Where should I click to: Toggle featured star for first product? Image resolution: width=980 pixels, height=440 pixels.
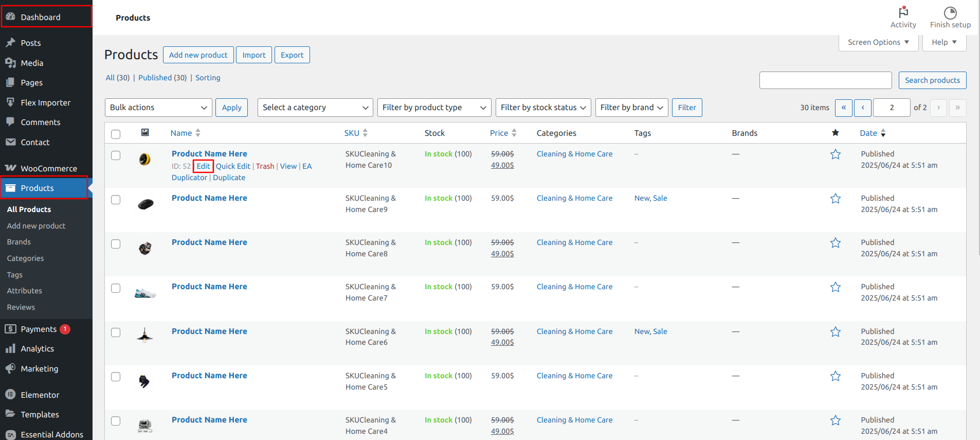836,154
